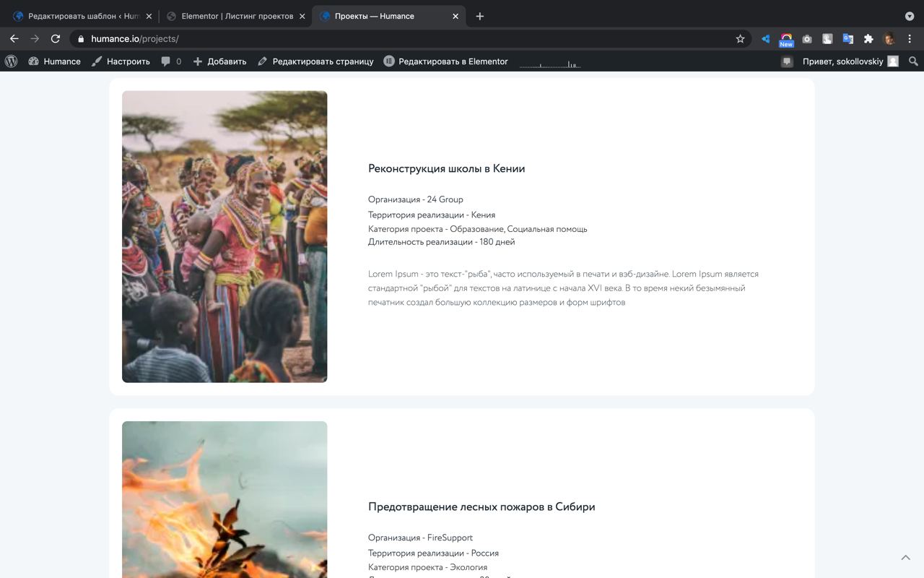Open a new browser tab
Image resolution: width=924 pixels, height=578 pixels.
click(x=480, y=16)
